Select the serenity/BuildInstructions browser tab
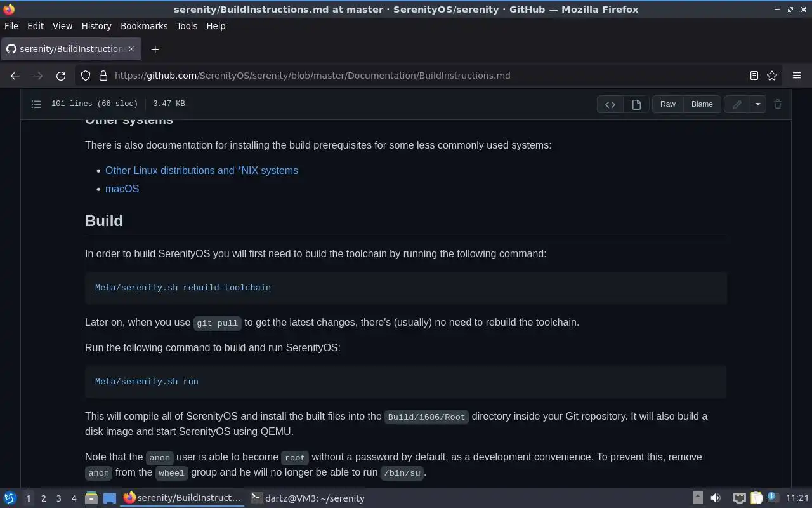The image size is (812, 508). coord(71,49)
